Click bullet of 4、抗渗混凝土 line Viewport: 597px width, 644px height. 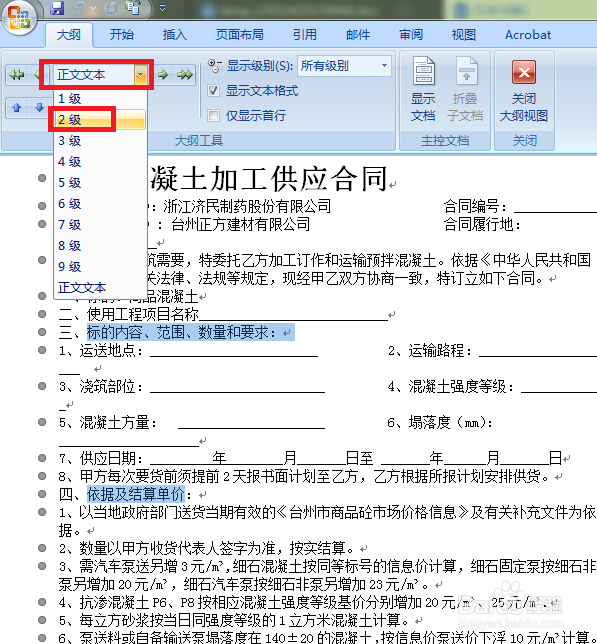click(42, 602)
